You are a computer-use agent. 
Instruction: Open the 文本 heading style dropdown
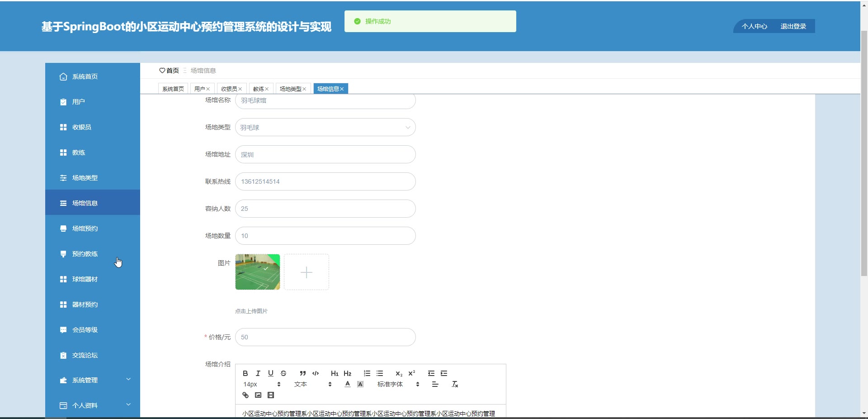click(313, 384)
